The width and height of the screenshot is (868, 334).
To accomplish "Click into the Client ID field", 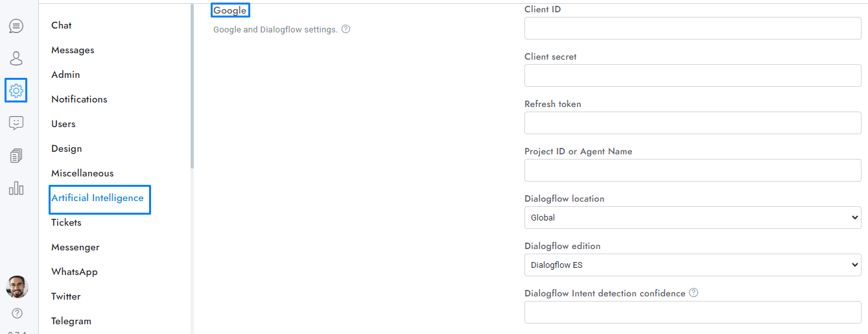I will tap(692, 29).
